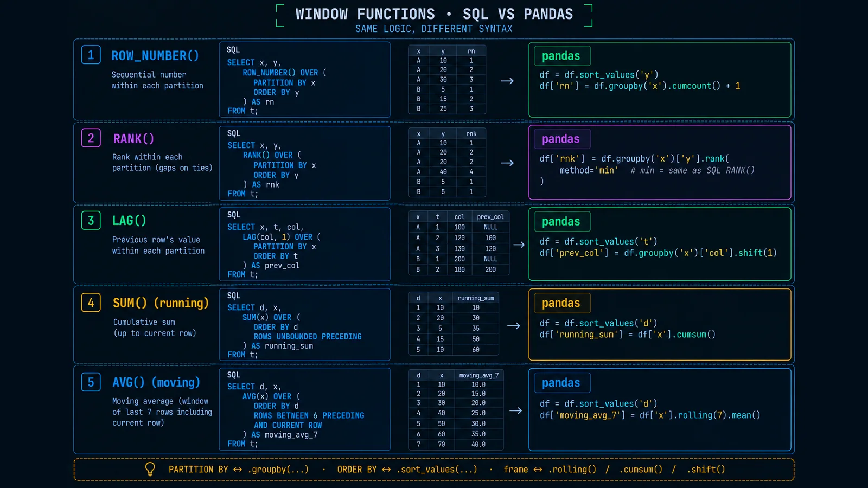Screen dimensions: 868x488
Task: Select the purple pandas label in RANK row
Action: click(561, 139)
